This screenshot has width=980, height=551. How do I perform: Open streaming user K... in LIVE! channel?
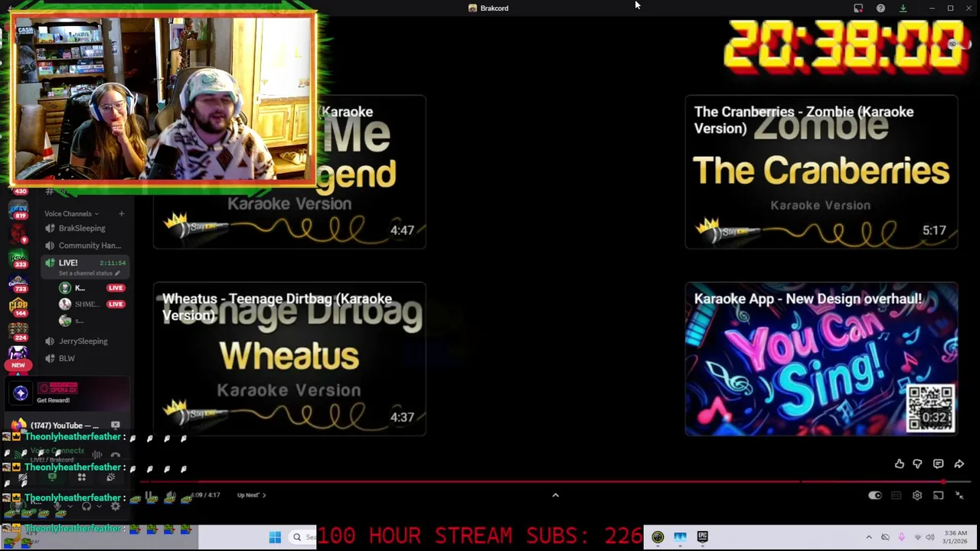(90, 288)
